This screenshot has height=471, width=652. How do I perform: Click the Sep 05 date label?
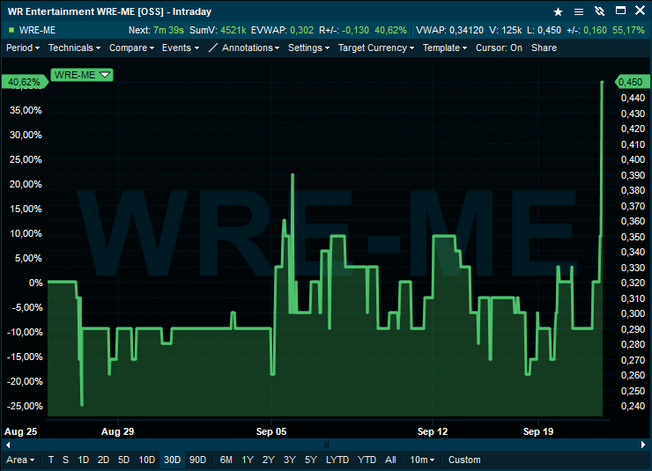[x=271, y=432]
